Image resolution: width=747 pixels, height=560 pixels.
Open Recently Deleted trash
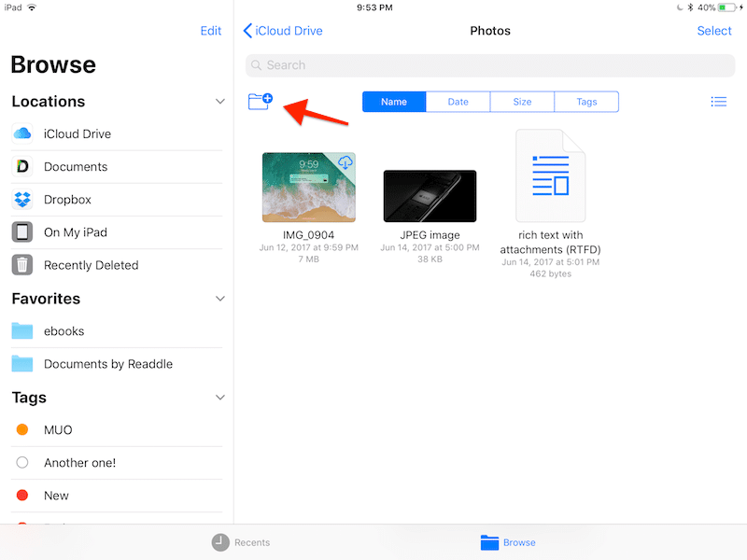click(x=91, y=265)
